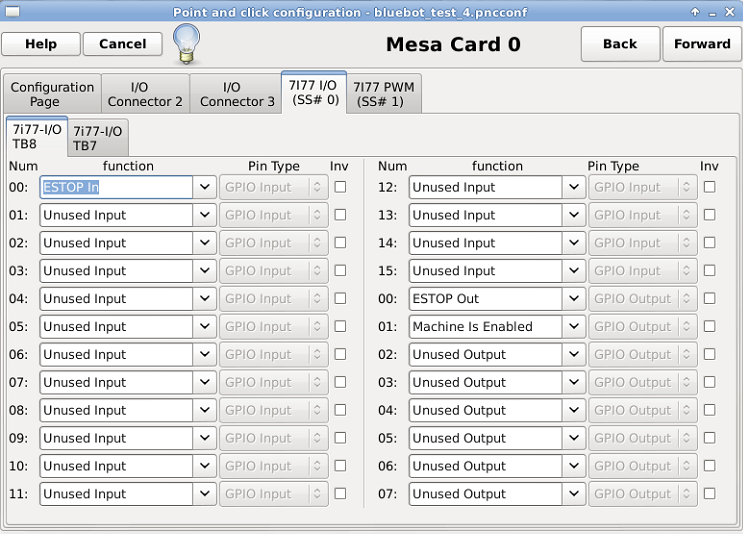Screen dimensions: 743x534
Task: Toggle Inv checkbox for Machine Is Enabled
Action: click(x=709, y=326)
